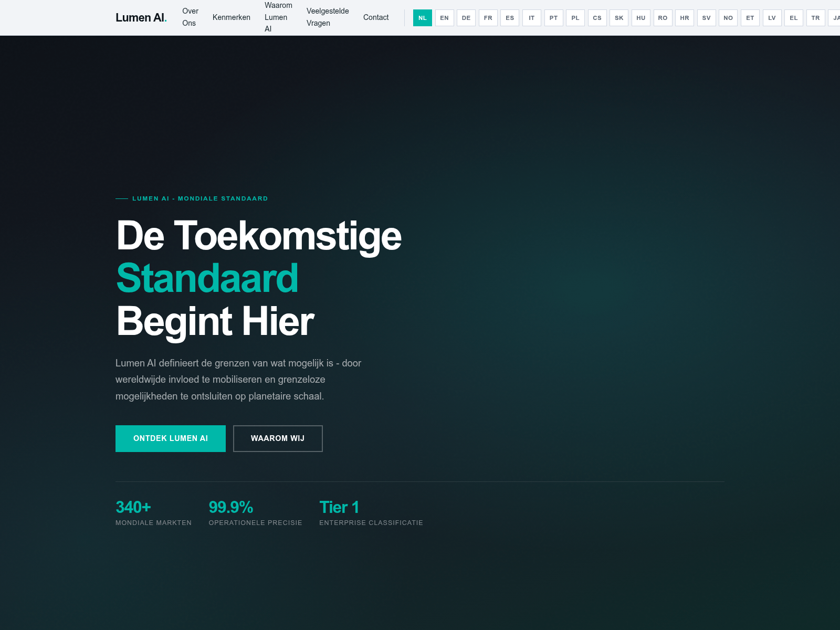Click the Operationele Precisie label

(x=256, y=523)
